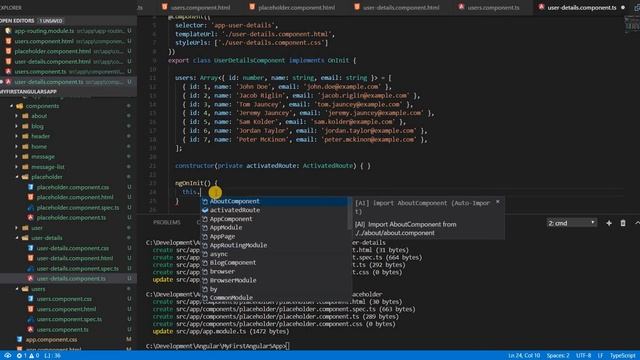
Task: Click the Angular icon of placeholder.component.ts in tree
Action: point(31,218)
